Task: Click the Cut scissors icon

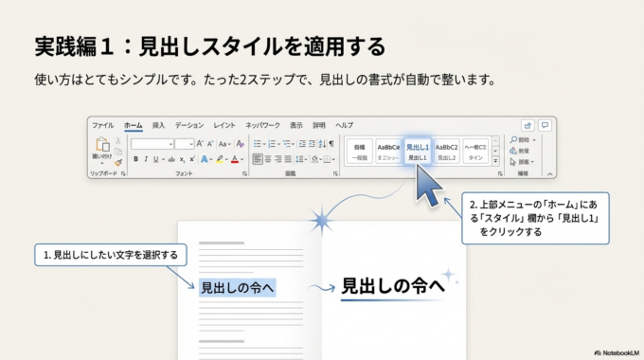Action: point(118,141)
